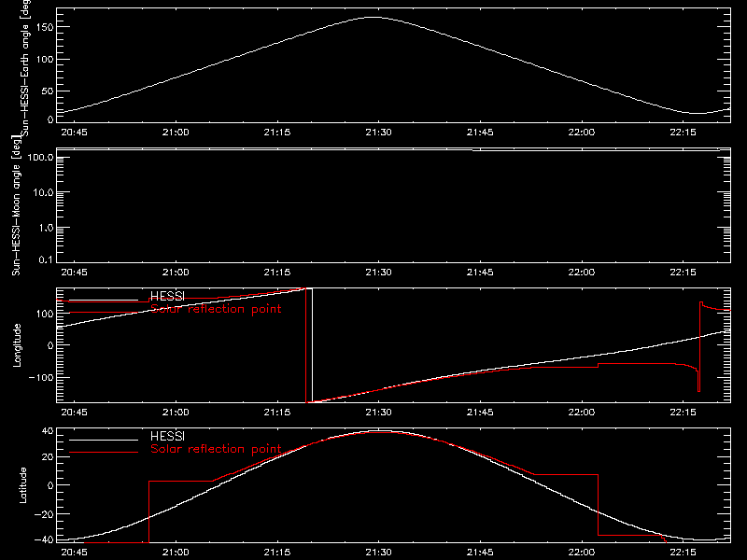Viewport: 747px width, 560px height.
Task: Click 21:00 label under the Latitude plot
Action: click(176, 553)
